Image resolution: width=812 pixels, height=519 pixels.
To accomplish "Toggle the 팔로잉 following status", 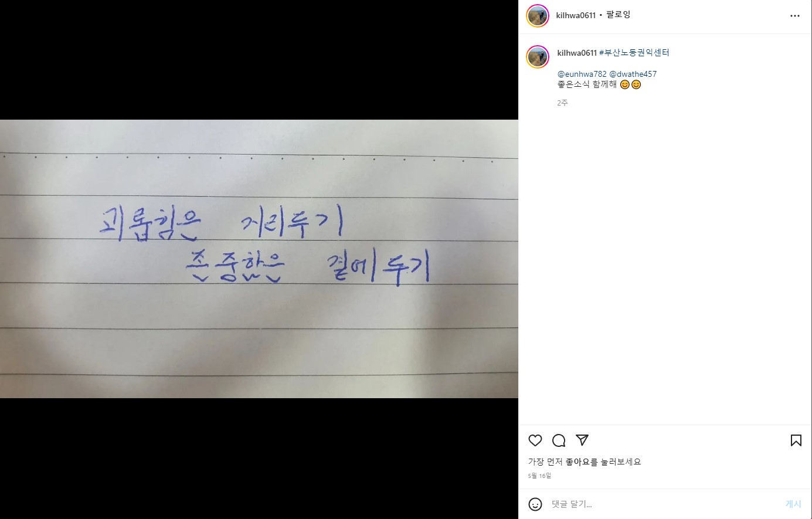I will click(x=618, y=15).
